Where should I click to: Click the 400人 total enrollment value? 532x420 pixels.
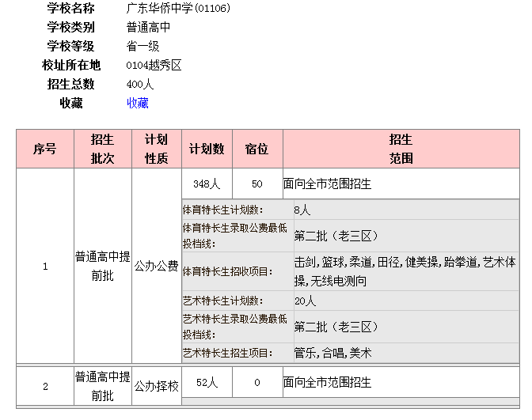point(140,84)
